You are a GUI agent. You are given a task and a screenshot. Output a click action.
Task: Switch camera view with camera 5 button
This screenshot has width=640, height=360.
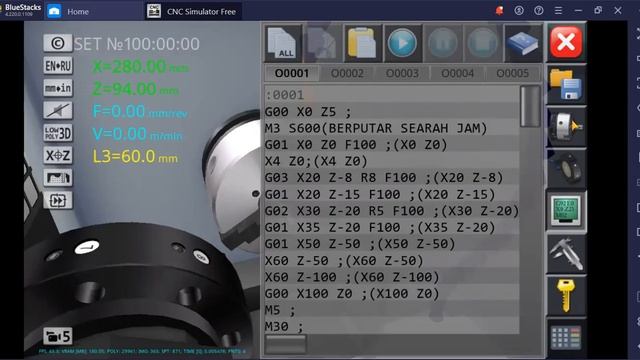58,336
